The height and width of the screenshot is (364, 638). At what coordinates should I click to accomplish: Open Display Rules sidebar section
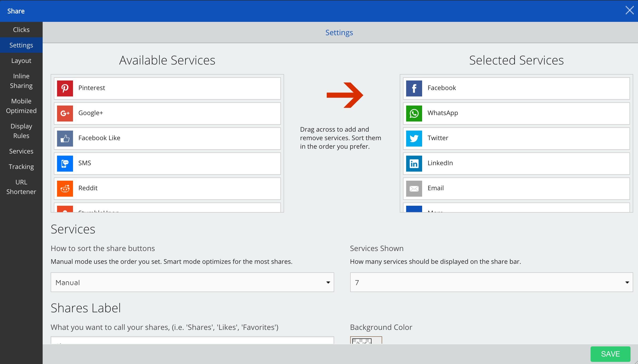tap(21, 131)
